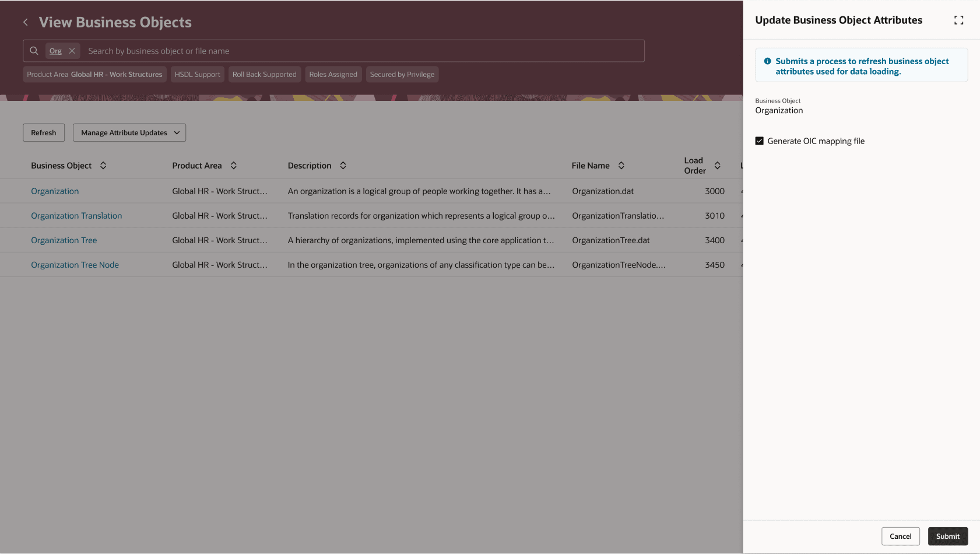Screen dimensions: 980x554
Task: Click the magnifier search icon
Action: click(x=34, y=51)
